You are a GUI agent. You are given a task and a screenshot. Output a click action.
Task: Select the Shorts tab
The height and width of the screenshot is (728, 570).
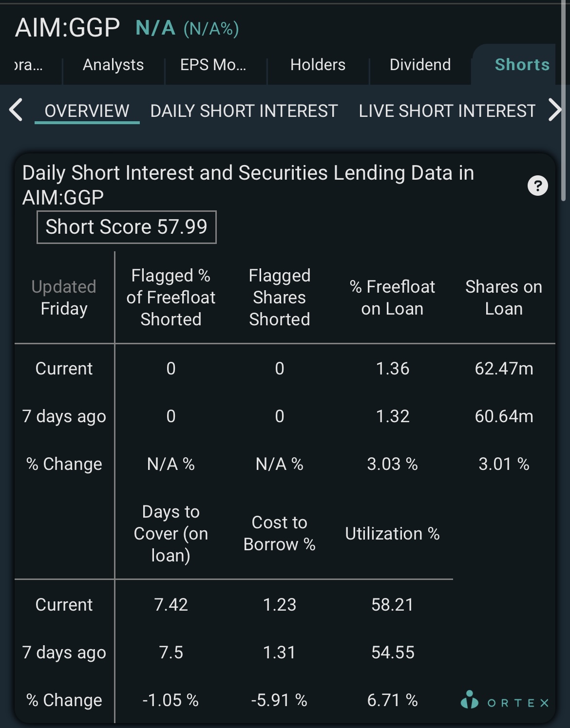(x=522, y=65)
